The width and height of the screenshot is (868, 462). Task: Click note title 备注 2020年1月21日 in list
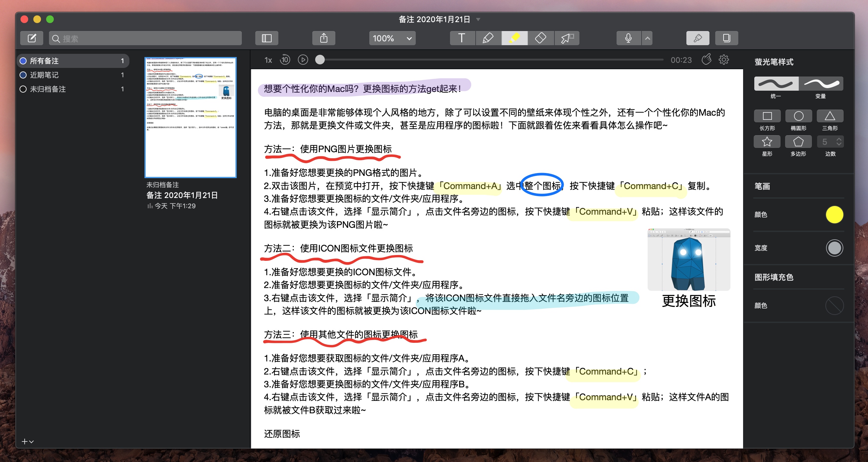coord(182,195)
